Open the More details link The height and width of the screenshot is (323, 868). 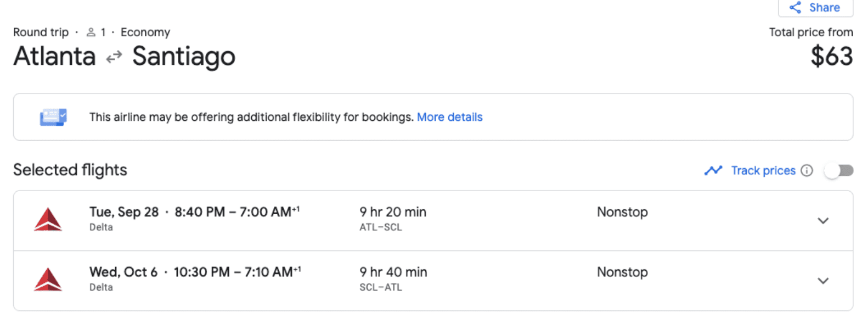point(449,117)
